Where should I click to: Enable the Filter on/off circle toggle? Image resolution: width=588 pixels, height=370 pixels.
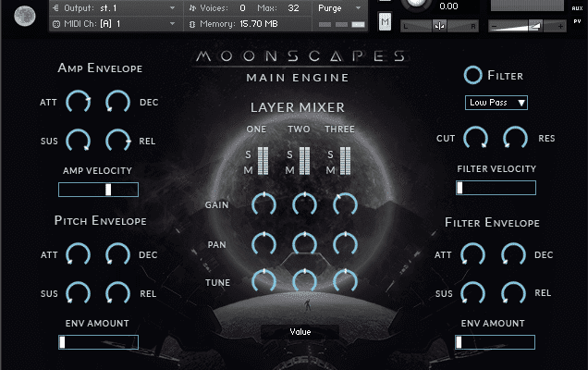pos(473,75)
